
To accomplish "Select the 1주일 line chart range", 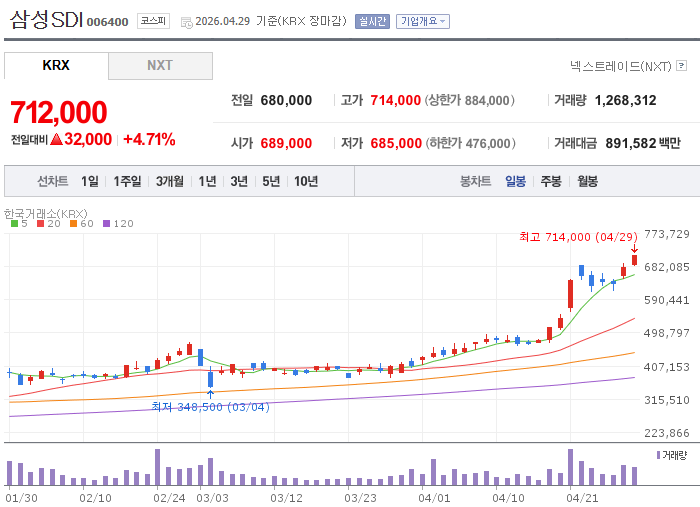I will click(127, 181).
